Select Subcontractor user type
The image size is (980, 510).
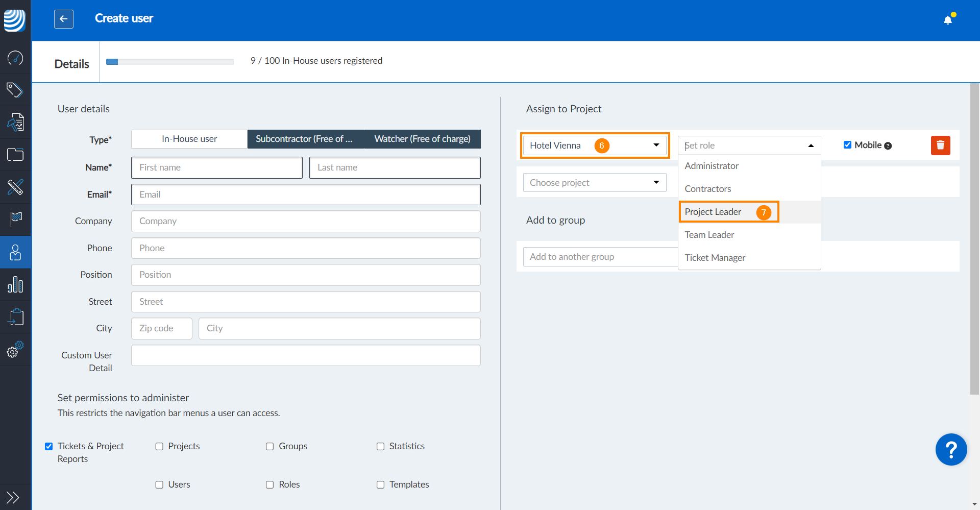(305, 139)
